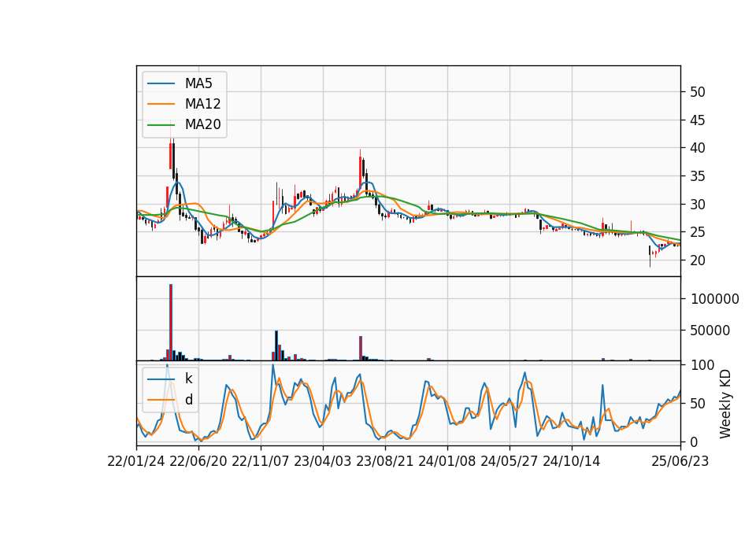Click the KD axis value 100
The image size is (756, 543).
point(702,365)
